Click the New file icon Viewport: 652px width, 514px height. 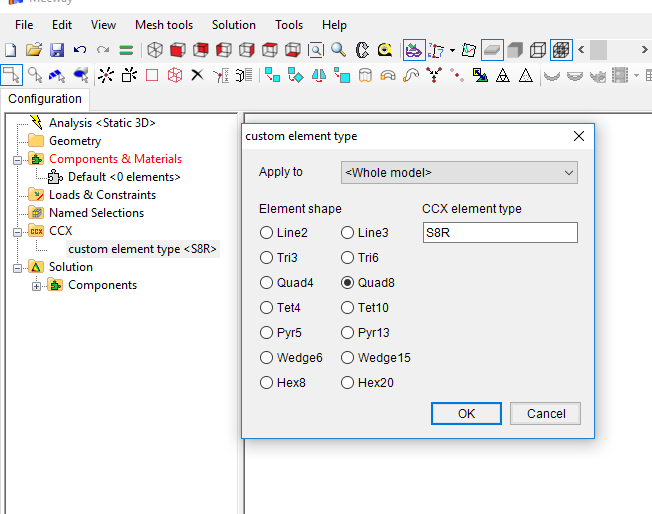10,50
